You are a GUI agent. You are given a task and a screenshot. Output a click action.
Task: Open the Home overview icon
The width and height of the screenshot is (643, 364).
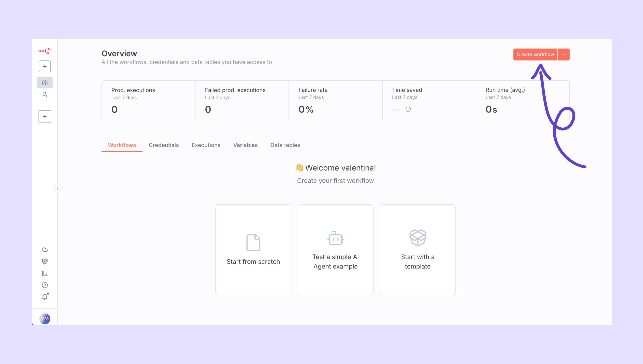tap(45, 82)
